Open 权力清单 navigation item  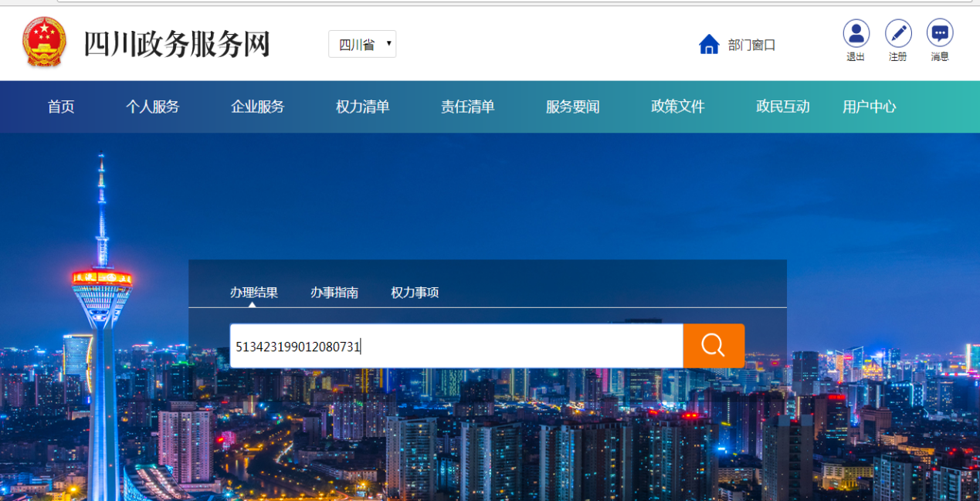click(363, 107)
